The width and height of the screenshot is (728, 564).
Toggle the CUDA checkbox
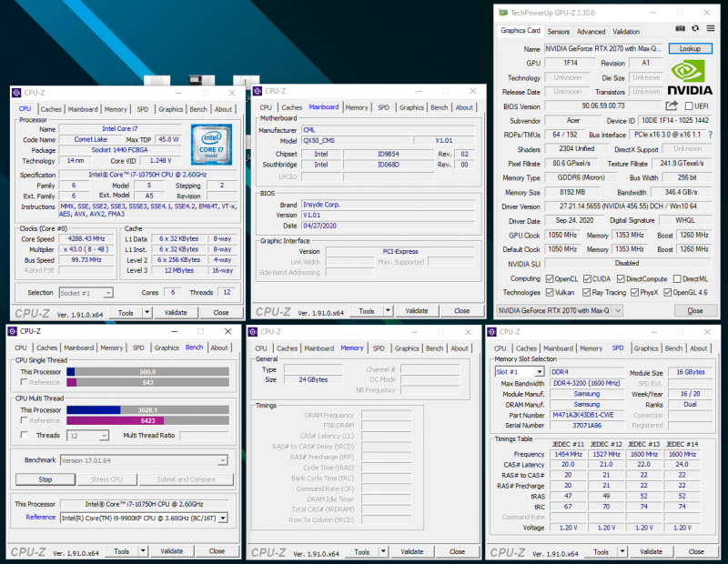[x=587, y=278]
